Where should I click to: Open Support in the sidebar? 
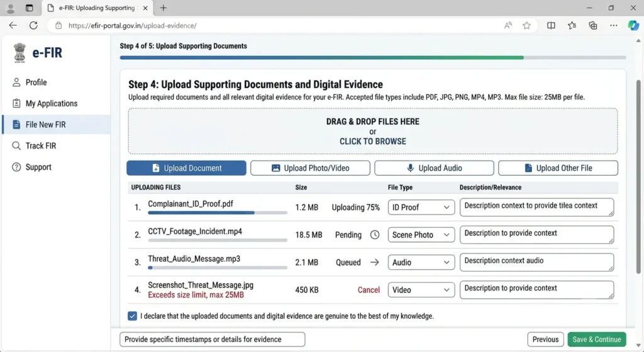(56, 167)
